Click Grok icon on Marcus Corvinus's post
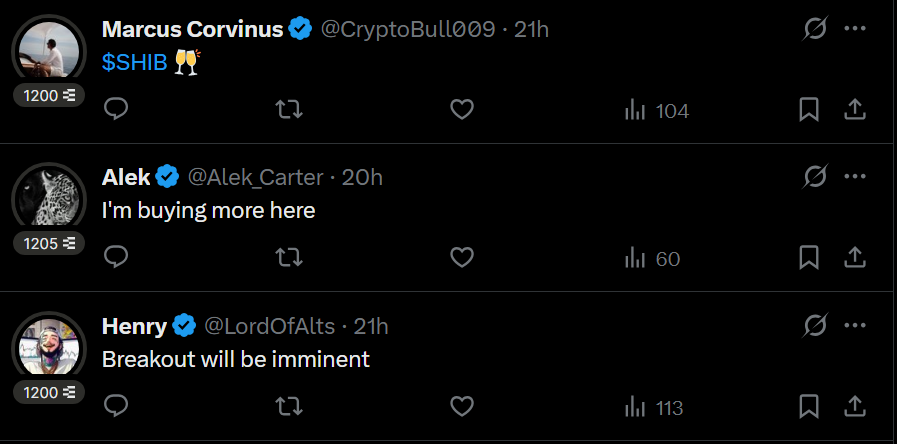 point(815,29)
